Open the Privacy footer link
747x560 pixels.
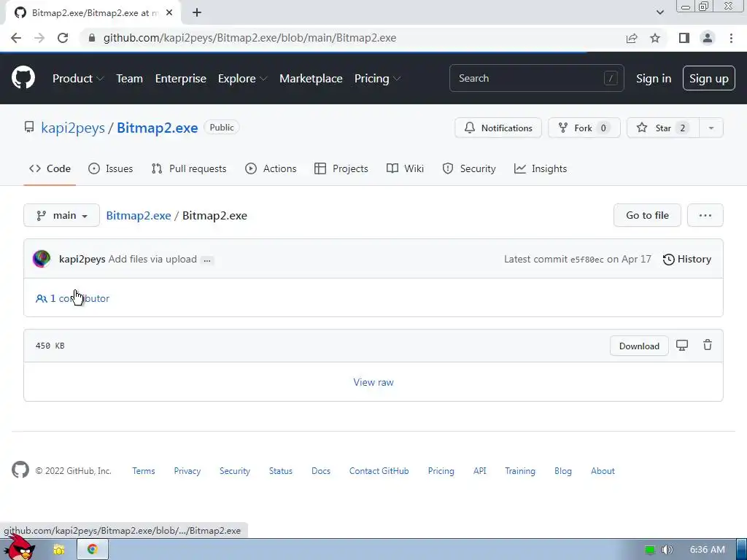tap(187, 470)
